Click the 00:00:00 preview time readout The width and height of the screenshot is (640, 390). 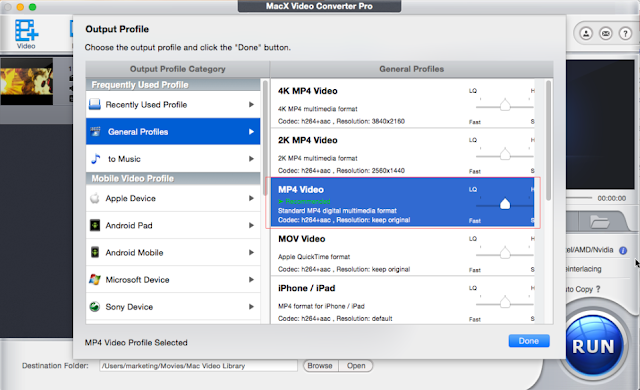(611, 198)
